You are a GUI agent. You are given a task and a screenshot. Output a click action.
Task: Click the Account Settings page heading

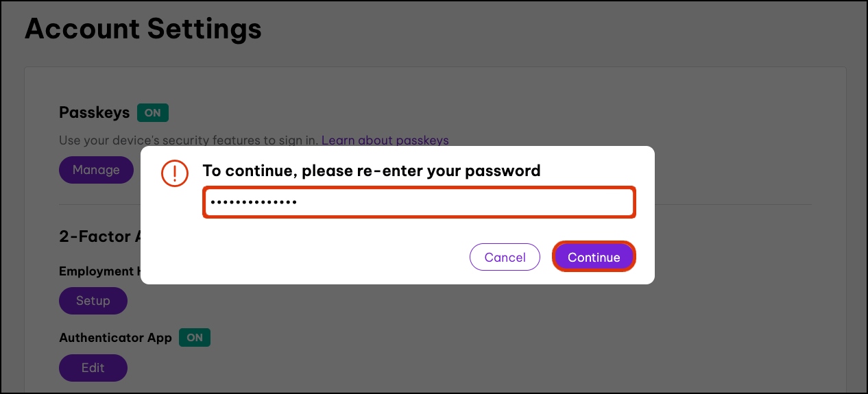(x=143, y=29)
